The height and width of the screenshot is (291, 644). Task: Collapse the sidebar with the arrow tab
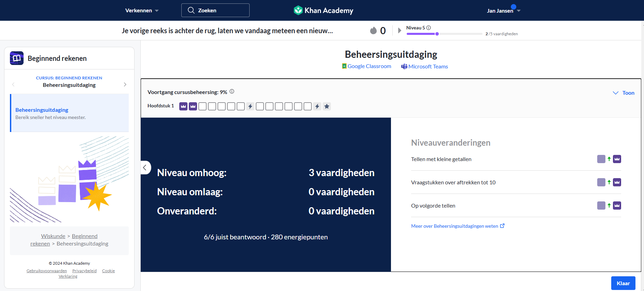point(145,168)
